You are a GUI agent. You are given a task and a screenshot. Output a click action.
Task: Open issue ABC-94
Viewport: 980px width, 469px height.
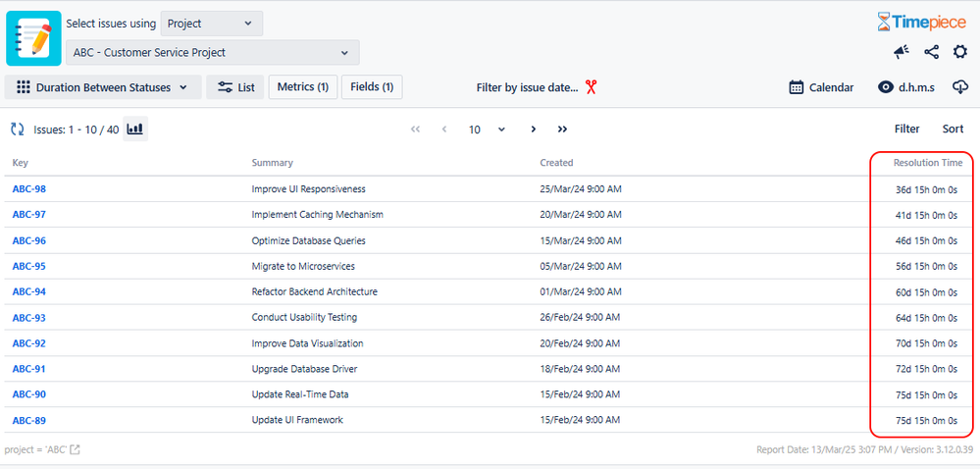point(28,291)
